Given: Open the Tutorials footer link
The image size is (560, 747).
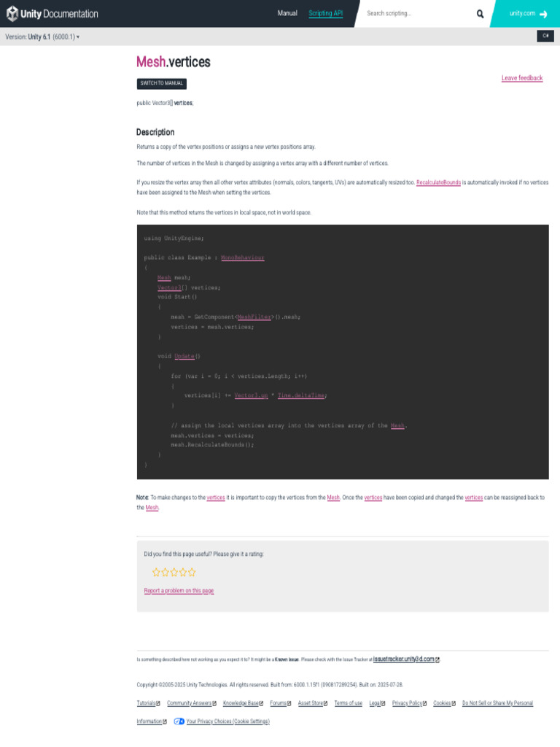Looking at the screenshot, I should coord(149,704).
